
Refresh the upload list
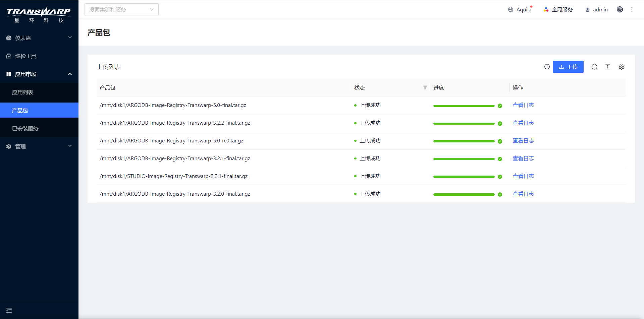594,67
